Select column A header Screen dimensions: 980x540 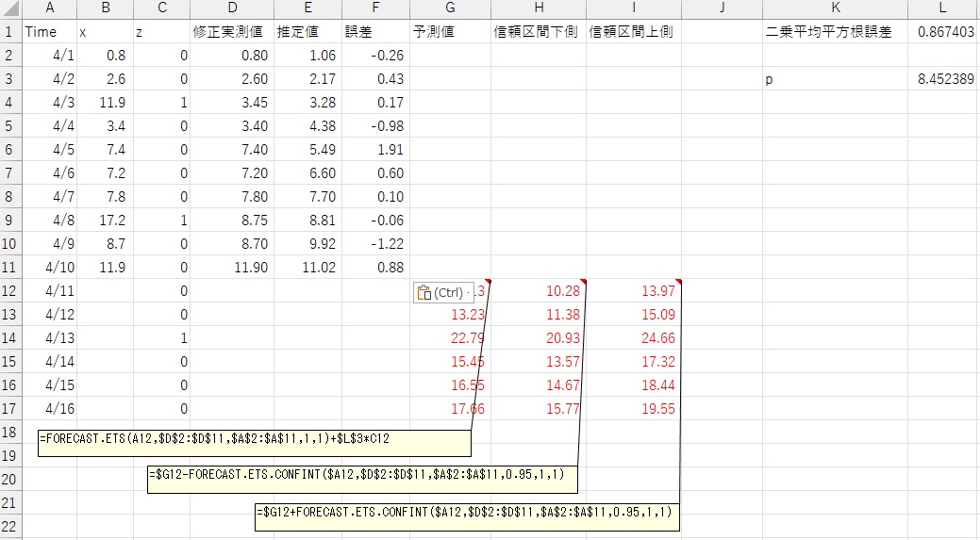click(x=48, y=8)
